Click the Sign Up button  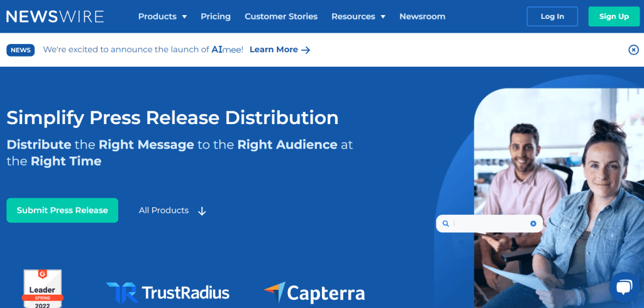coord(614,16)
